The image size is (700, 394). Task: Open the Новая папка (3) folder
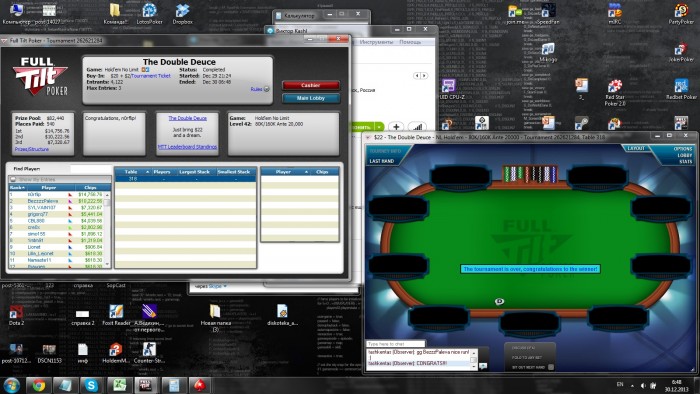point(215,318)
